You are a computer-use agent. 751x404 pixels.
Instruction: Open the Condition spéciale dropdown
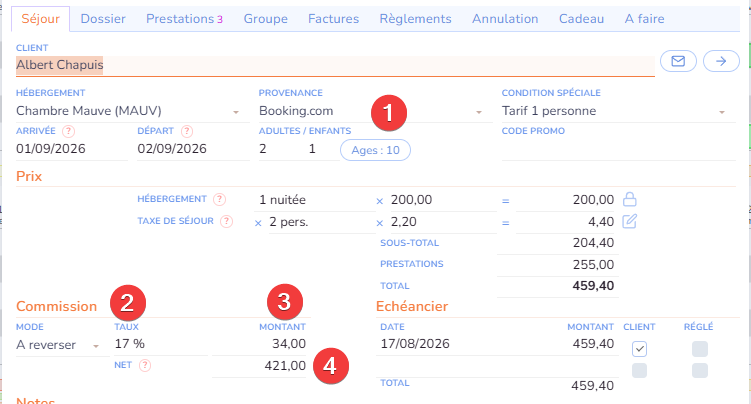click(613, 111)
